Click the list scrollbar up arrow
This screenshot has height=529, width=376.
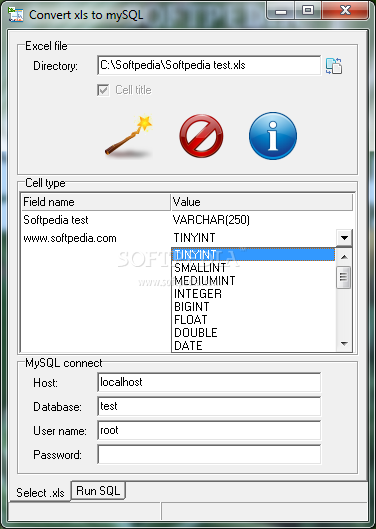(344, 257)
